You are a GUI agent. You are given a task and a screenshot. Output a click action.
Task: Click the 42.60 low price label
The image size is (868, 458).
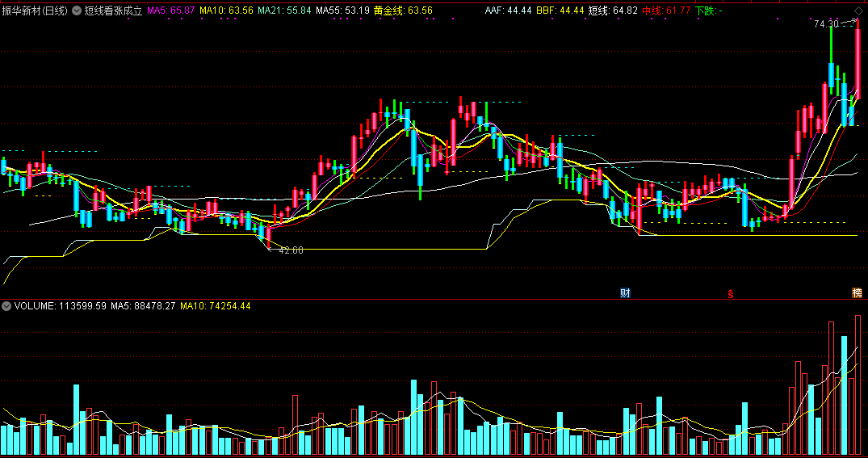tap(291, 250)
